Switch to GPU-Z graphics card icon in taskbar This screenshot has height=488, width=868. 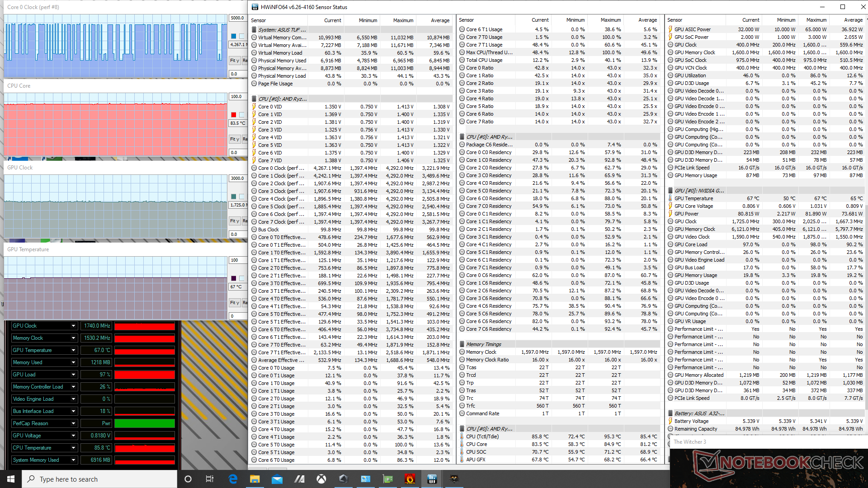(388, 479)
